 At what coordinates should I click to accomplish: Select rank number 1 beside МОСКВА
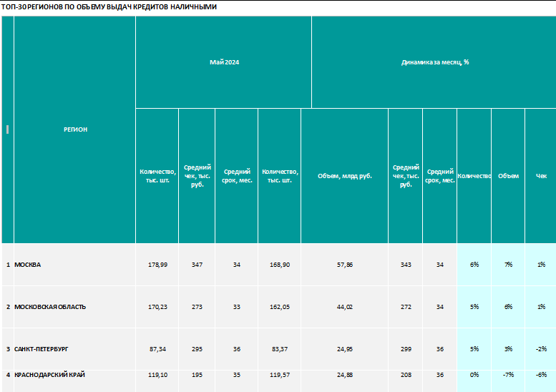8,265
